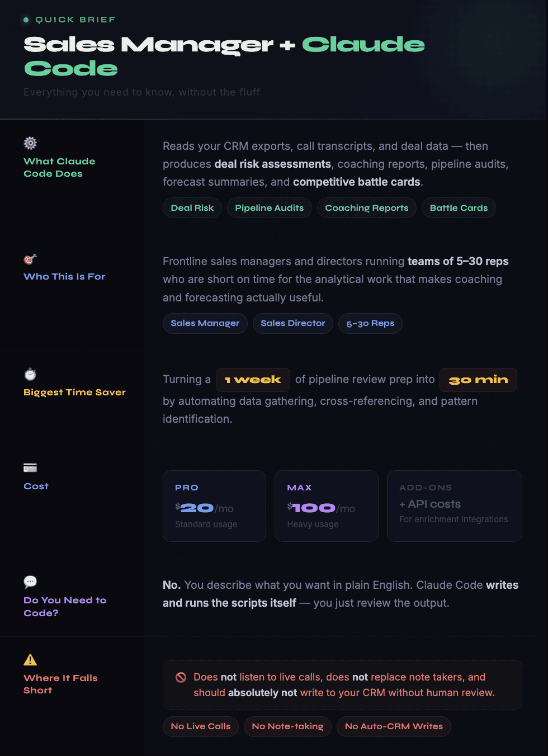Viewport: 548px width, 756px height.
Task: Click the yellow warning triangle icon
Action: pyautogui.click(x=30, y=660)
